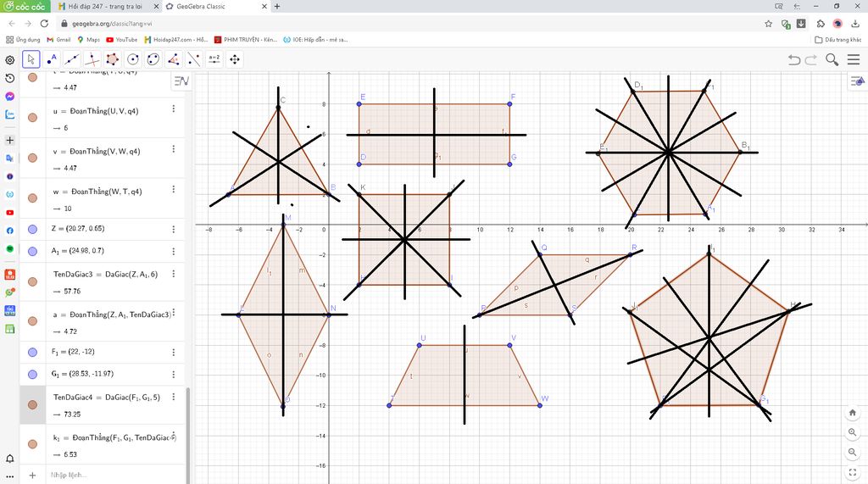Click the algebra panel scrollbar
Screen dimensions: 868x484
coord(187,435)
